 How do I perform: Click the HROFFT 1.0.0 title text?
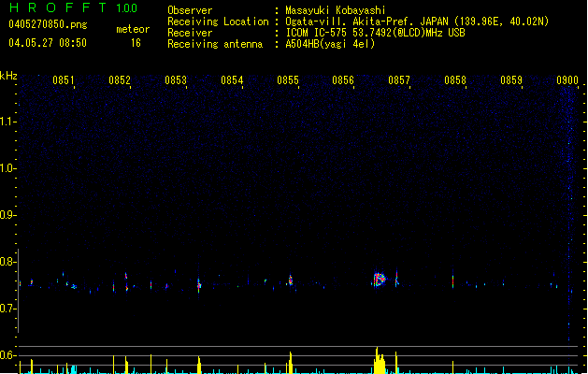point(73,7)
